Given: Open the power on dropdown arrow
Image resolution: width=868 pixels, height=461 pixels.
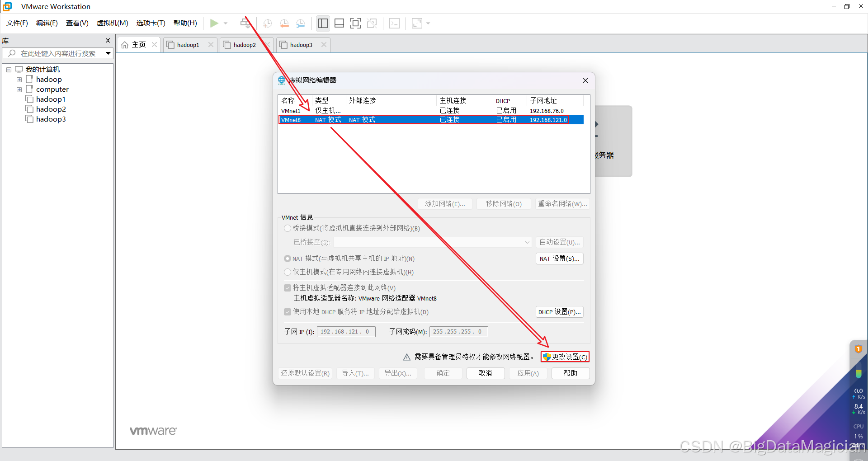Looking at the screenshot, I should click(226, 23).
